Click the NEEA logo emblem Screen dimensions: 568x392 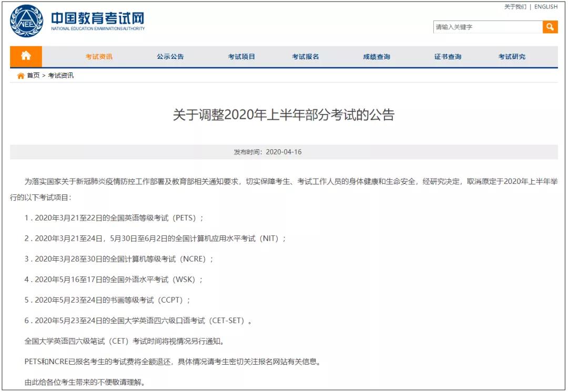pyautogui.click(x=26, y=21)
